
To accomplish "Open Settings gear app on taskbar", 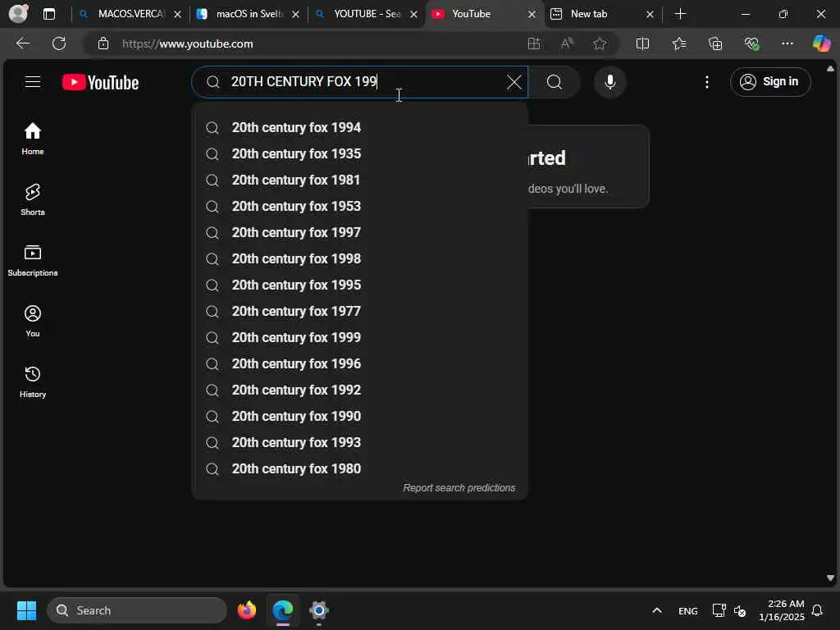I will (319, 610).
